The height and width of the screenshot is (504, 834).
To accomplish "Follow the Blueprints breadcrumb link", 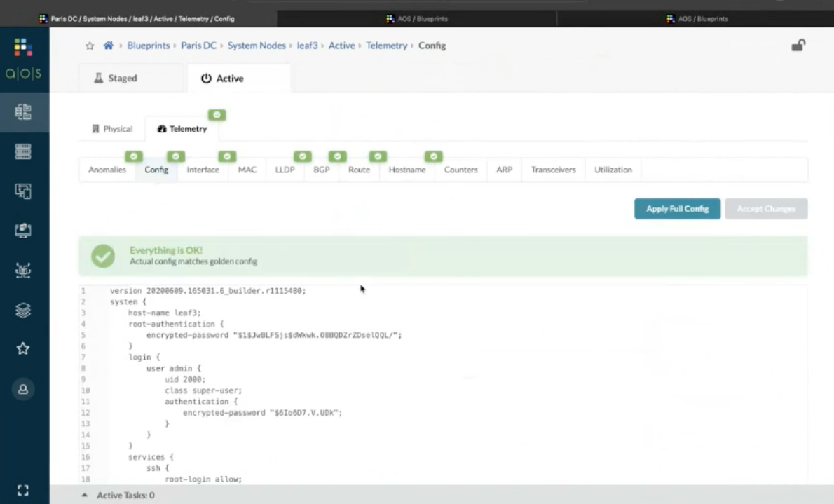I will [x=149, y=46].
